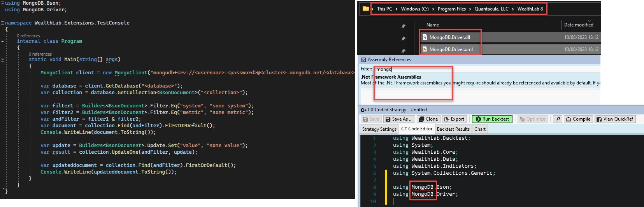The height and width of the screenshot is (207, 644).
Task: Go to Windows (C:) in breadcrumb path
Action: 415,9
